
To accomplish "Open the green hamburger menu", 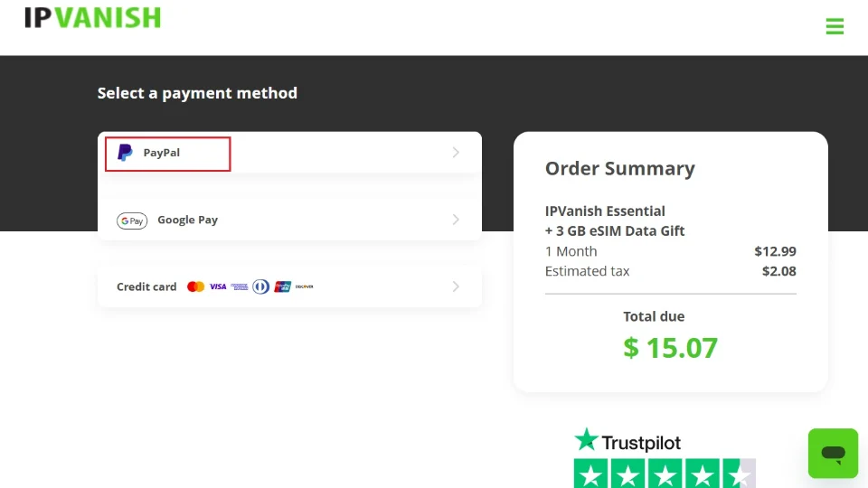I will [835, 26].
